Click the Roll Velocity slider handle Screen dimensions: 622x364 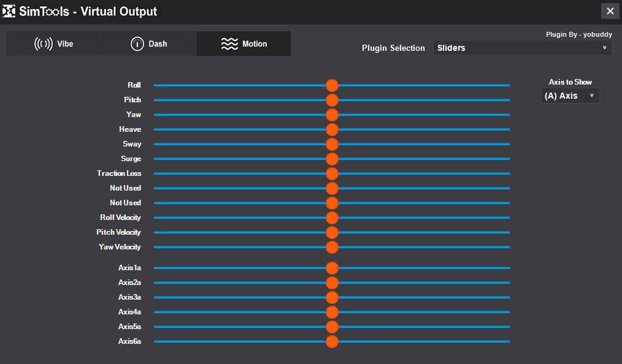(x=332, y=218)
